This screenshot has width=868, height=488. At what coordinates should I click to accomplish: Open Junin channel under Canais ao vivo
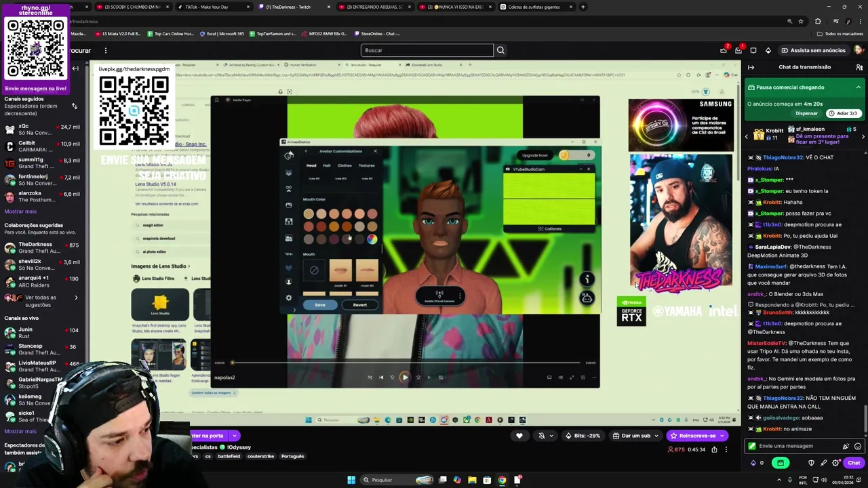pyautogui.click(x=43, y=333)
